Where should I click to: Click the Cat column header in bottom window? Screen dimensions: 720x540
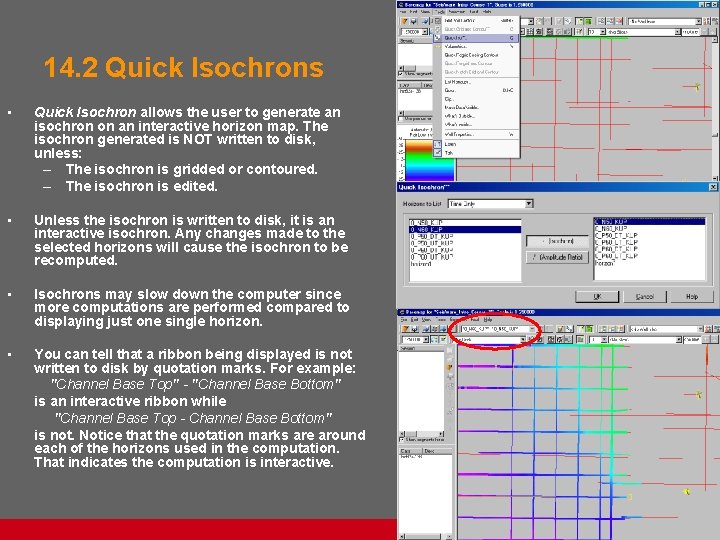tap(410, 451)
